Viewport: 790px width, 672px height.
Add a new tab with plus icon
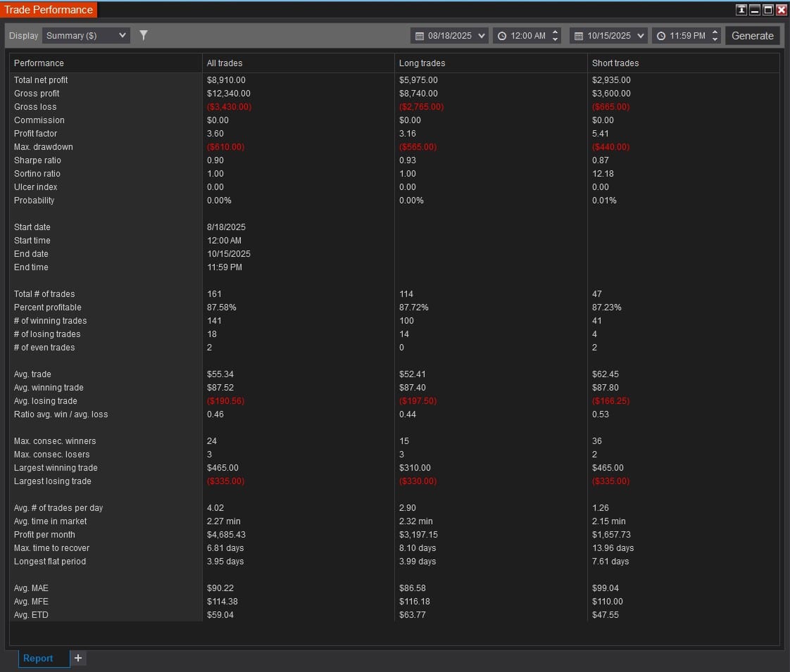78,658
